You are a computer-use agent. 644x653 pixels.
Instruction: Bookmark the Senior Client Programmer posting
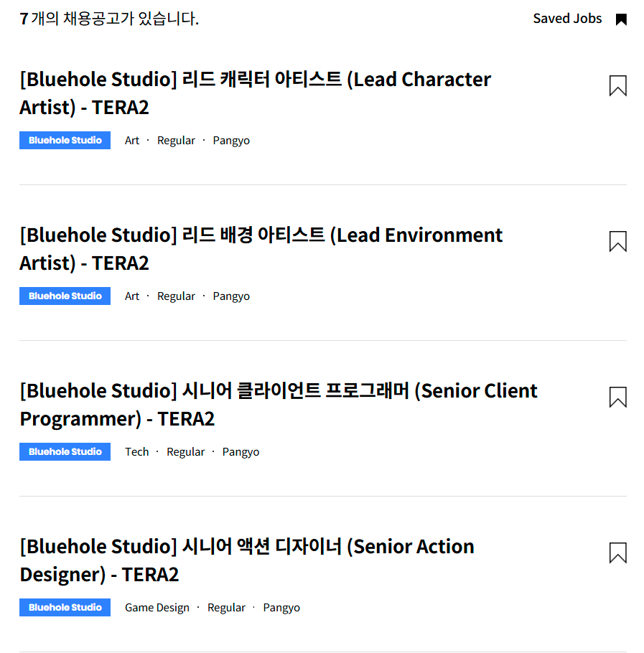tap(617, 397)
